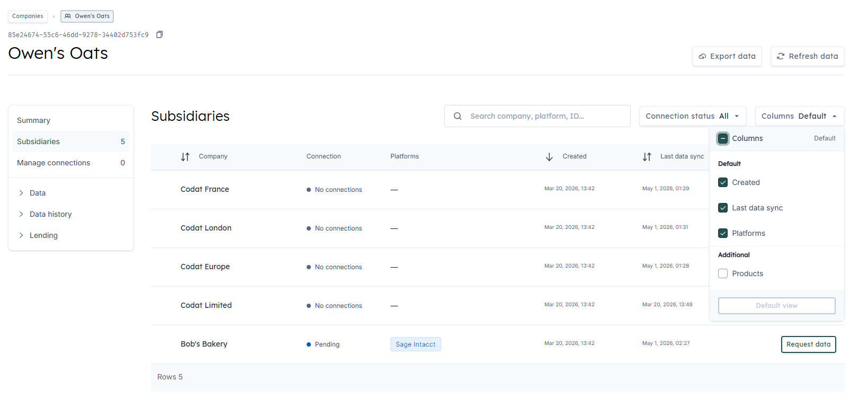
Task: Open the Connection status All dropdown
Action: pyautogui.click(x=693, y=116)
